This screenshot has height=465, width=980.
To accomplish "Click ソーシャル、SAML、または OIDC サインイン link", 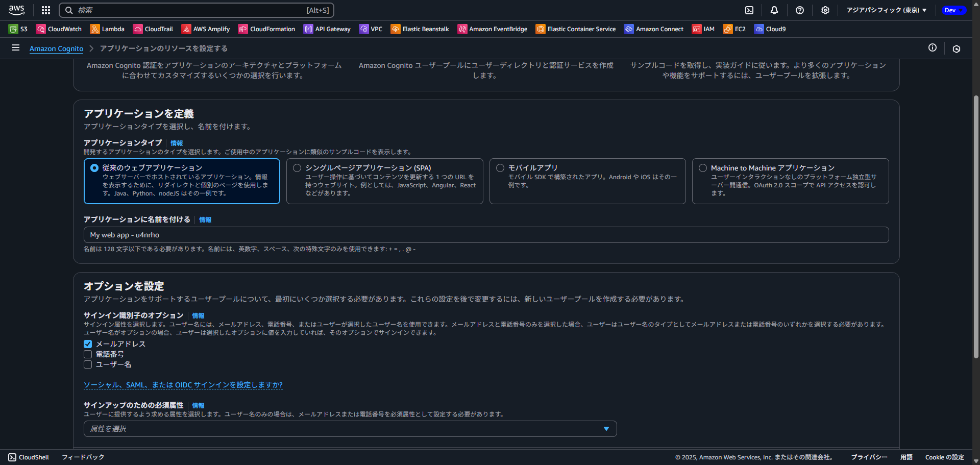I will tap(183, 385).
